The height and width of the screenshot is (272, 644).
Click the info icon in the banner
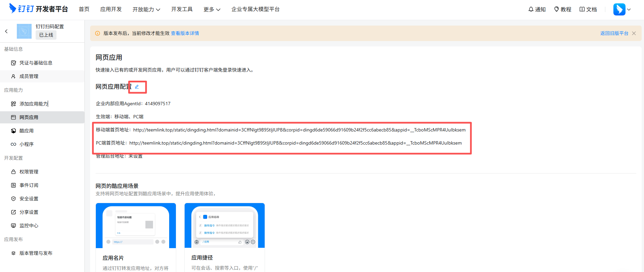98,33
